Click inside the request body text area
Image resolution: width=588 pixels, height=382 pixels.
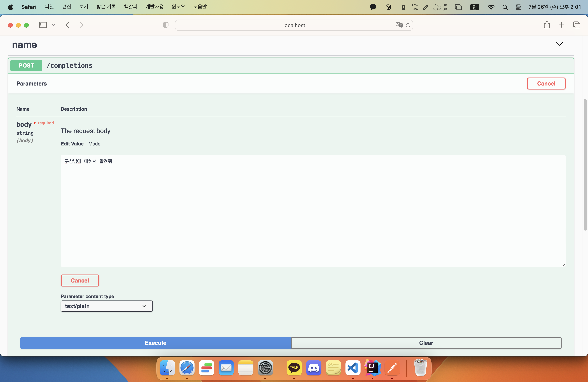click(x=313, y=211)
